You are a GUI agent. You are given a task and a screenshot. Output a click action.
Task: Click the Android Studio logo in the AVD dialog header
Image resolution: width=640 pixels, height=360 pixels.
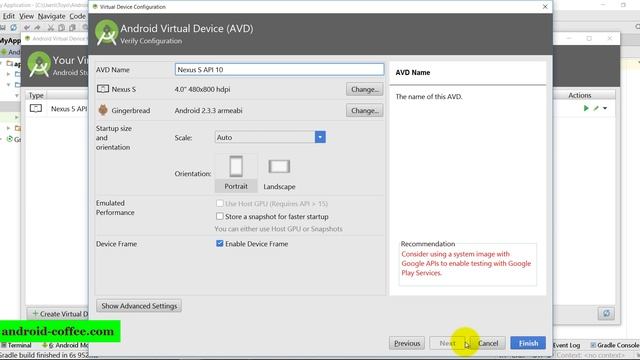pyautogui.click(x=107, y=33)
